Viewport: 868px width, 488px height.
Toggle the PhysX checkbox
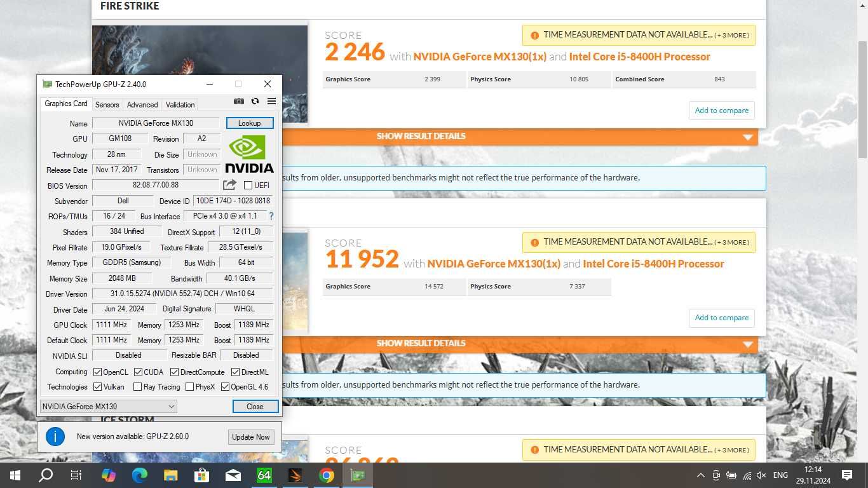[189, 386]
